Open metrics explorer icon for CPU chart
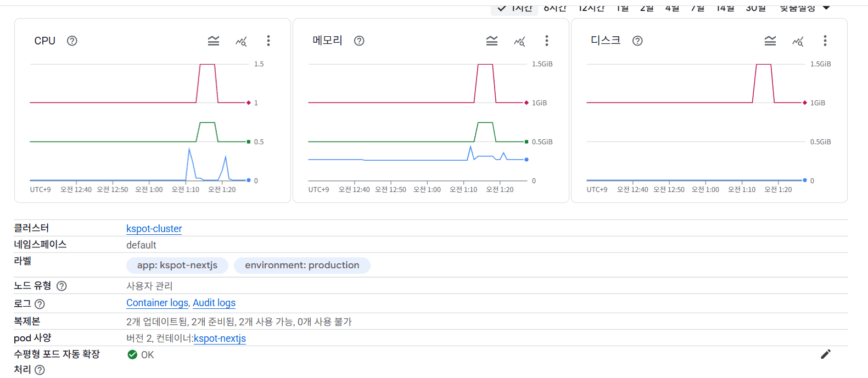 coord(241,41)
